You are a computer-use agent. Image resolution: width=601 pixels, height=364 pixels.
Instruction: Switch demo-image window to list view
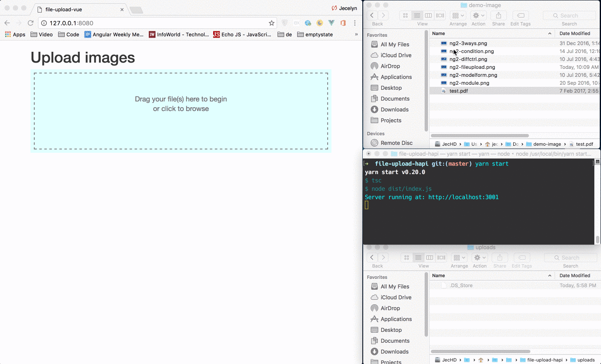pyautogui.click(x=417, y=15)
